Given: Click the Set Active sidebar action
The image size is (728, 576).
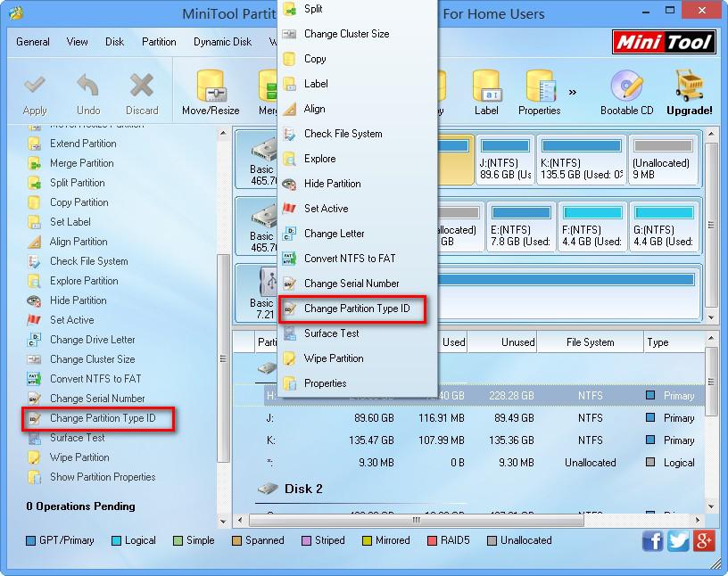Looking at the screenshot, I should pos(71,320).
